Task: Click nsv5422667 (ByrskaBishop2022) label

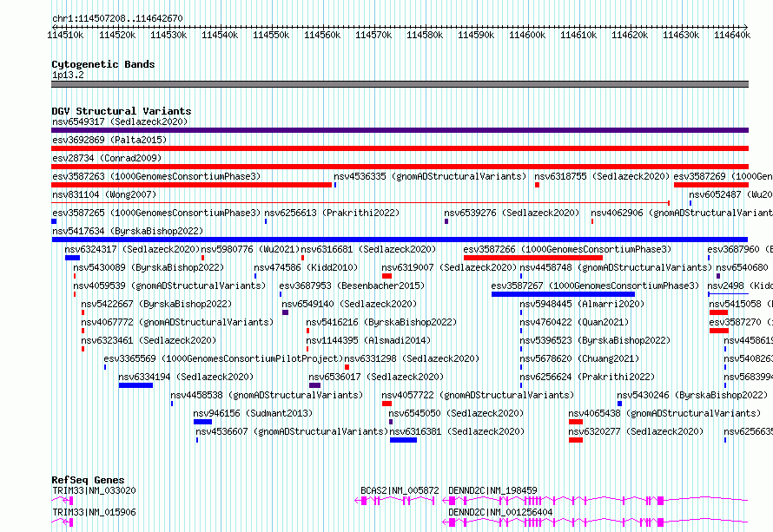Action: [156, 304]
